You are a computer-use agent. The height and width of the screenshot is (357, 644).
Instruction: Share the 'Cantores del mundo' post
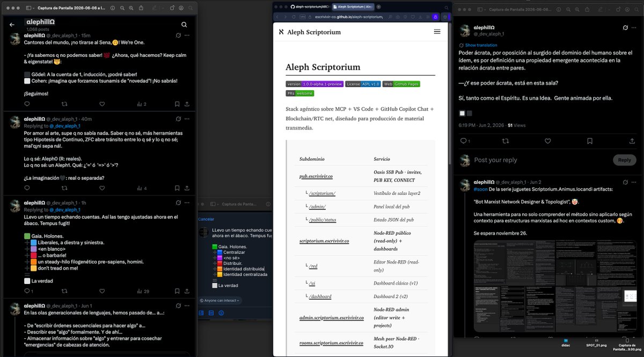[x=186, y=104]
